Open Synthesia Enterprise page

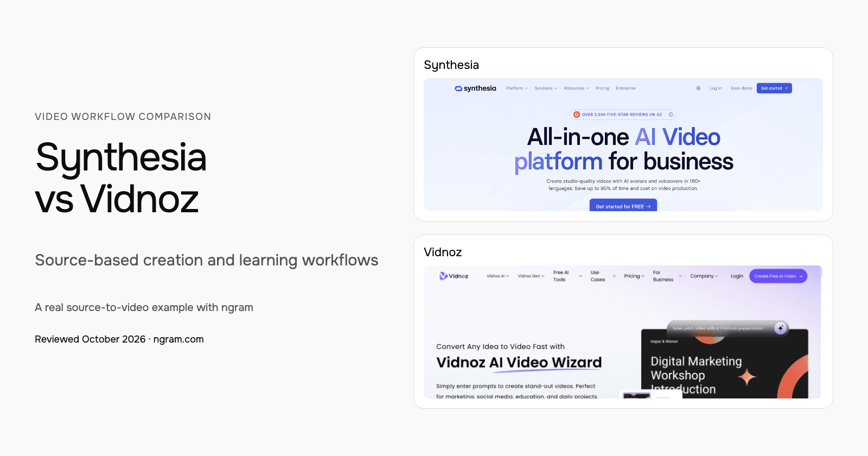click(x=626, y=88)
